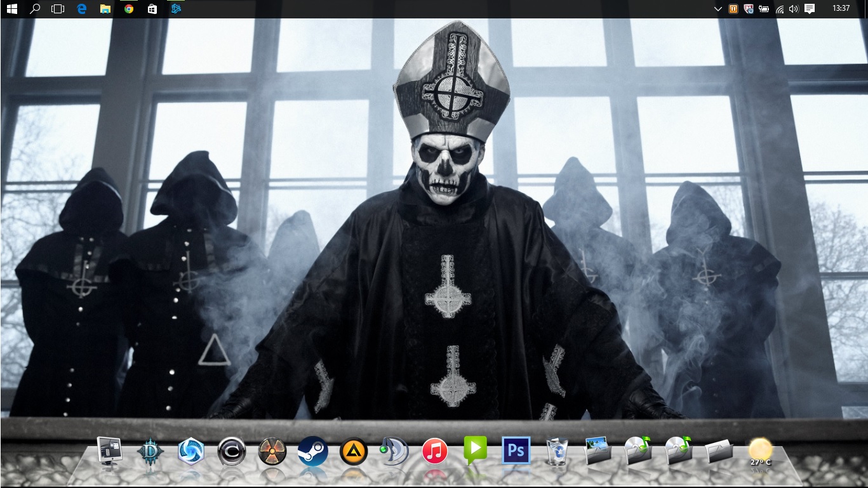Image resolution: width=868 pixels, height=488 pixels.
Task: Launch Heroes of the Storm dock icon
Action: (191, 451)
